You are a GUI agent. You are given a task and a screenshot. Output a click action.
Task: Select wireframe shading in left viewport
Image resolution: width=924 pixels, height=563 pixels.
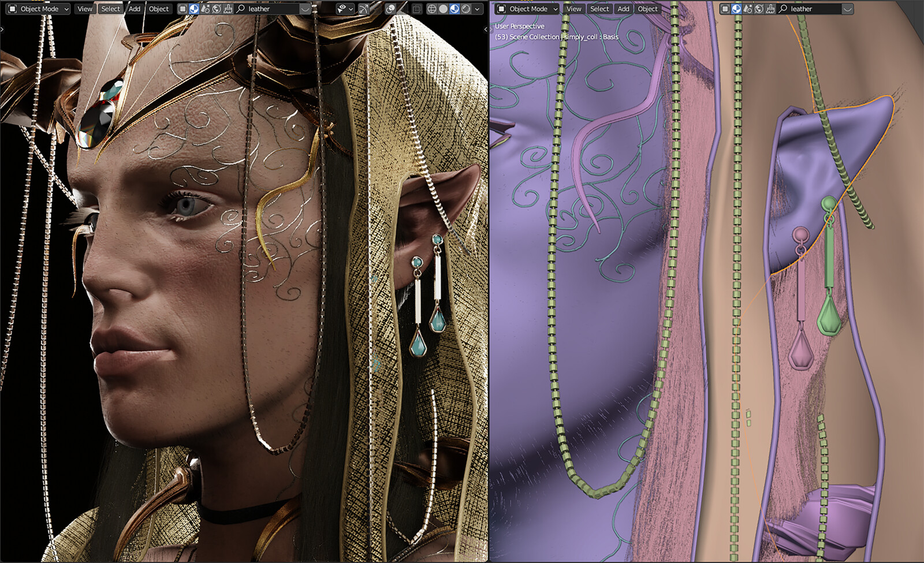pyautogui.click(x=432, y=9)
